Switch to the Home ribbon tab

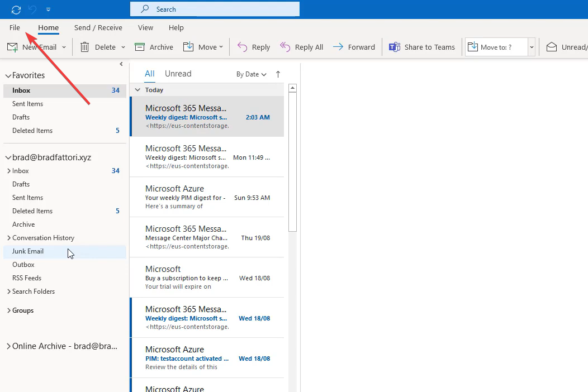click(49, 28)
